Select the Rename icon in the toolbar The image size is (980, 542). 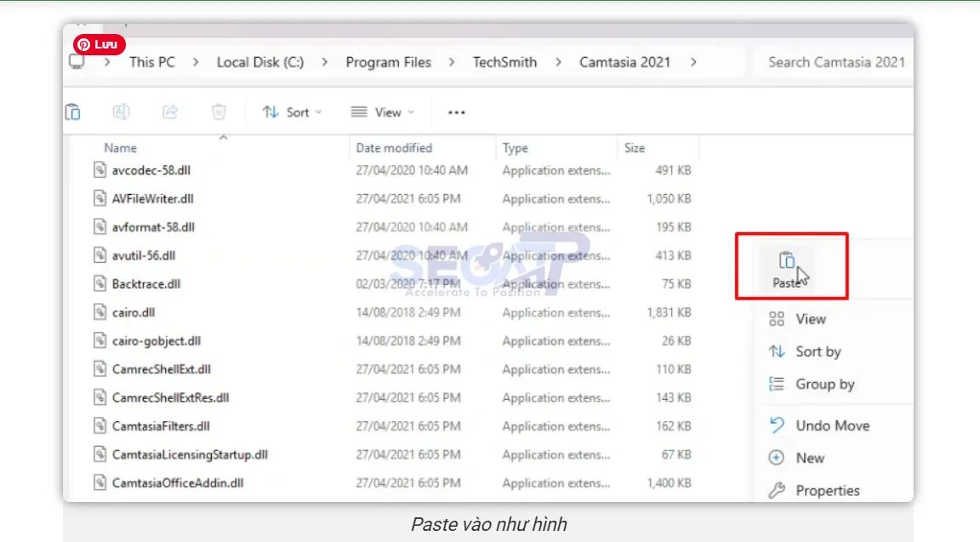tap(121, 111)
